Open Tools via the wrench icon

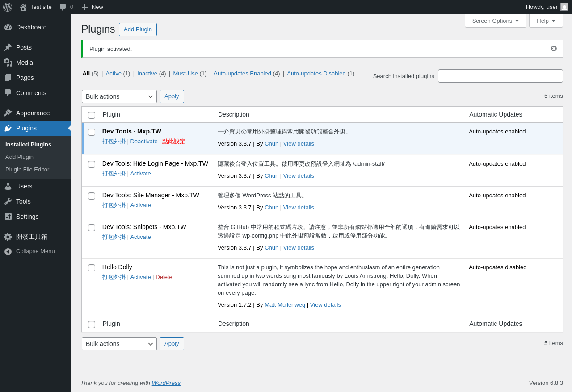(8, 201)
